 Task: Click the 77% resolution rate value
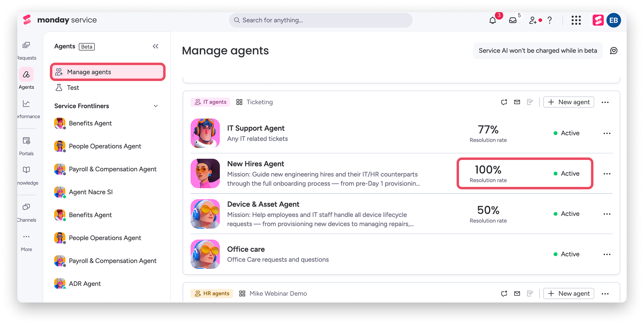tap(488, 130)
